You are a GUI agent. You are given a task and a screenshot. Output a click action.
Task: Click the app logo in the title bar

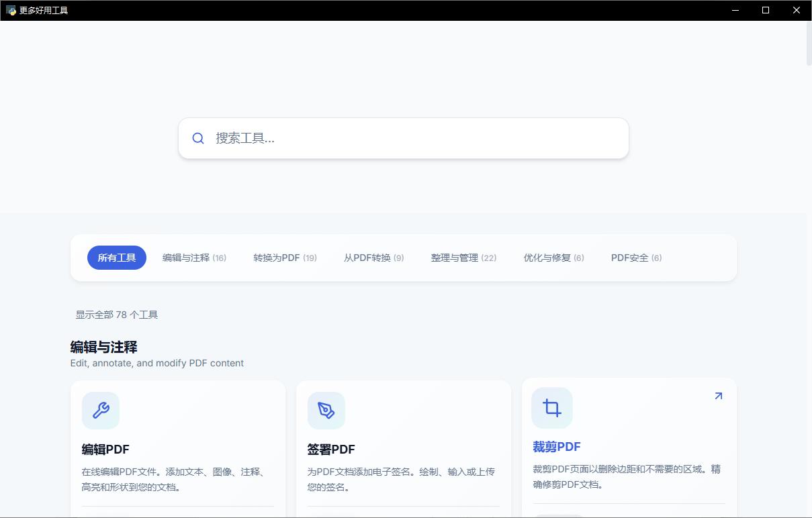pos(11,10)
